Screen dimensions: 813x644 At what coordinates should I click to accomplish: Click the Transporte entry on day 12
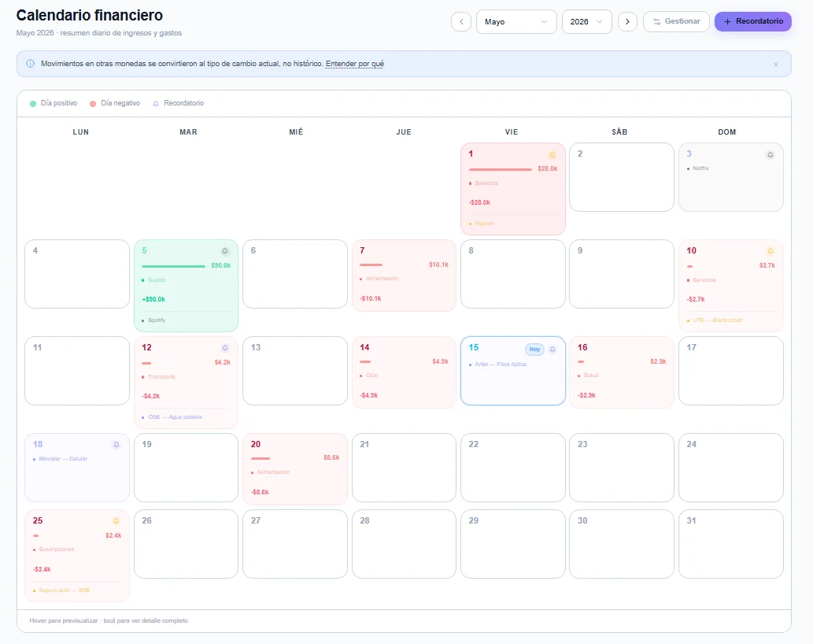[161, 377]
